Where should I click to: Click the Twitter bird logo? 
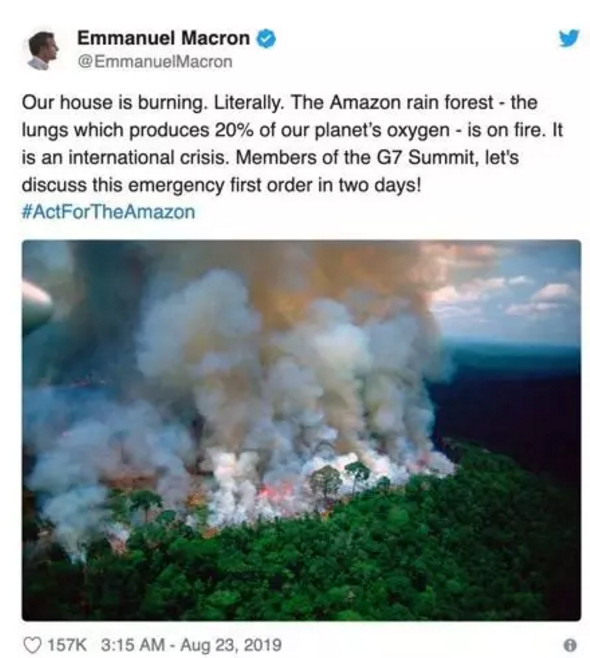(x=568, y=38)
